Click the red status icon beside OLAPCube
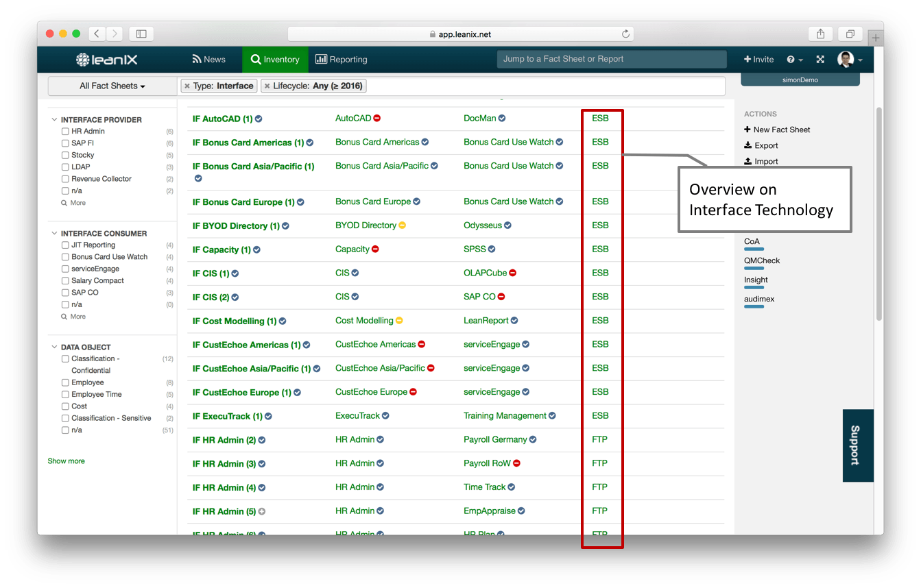The width and height of the screenshot is (921, 588). click(513, 273)
